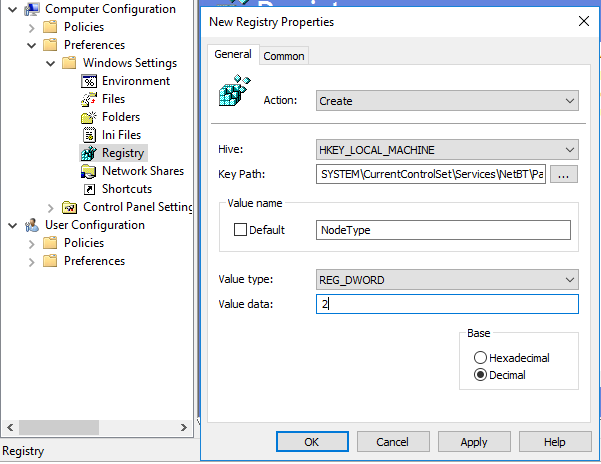The height and width of the screenshot is (464, 601).
Task: Open the Action dropdown showing Create
Action: pyautogui.click(x=447, y=101)
